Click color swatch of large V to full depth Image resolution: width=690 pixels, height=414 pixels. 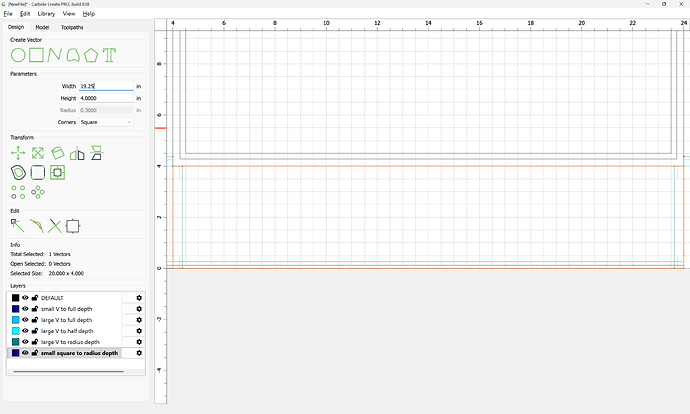[15, 320]
